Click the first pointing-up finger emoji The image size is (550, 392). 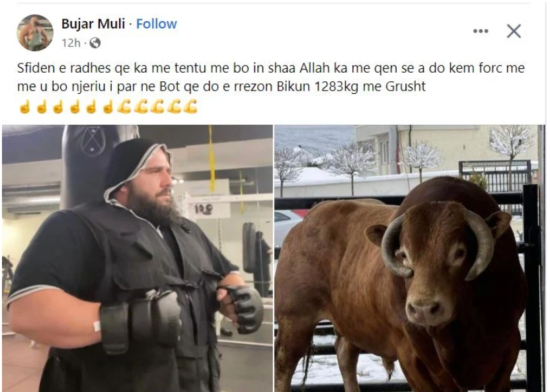(24, 106)
